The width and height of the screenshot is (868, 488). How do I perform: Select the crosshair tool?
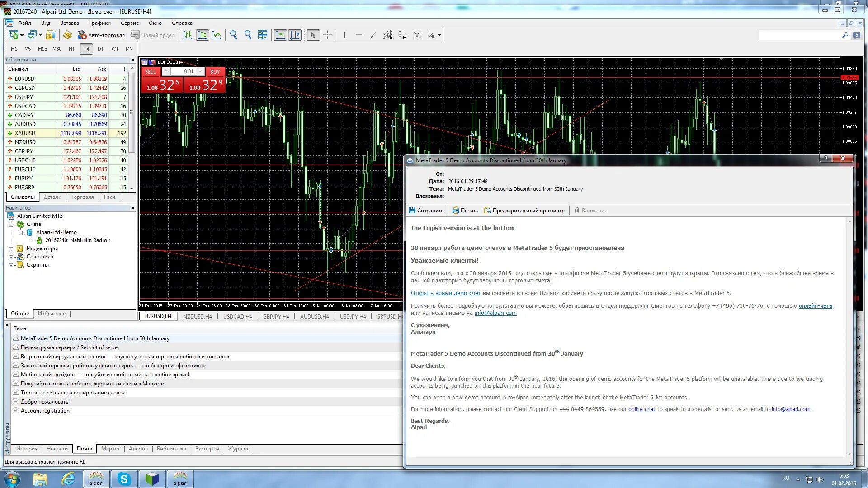point(328,35)
